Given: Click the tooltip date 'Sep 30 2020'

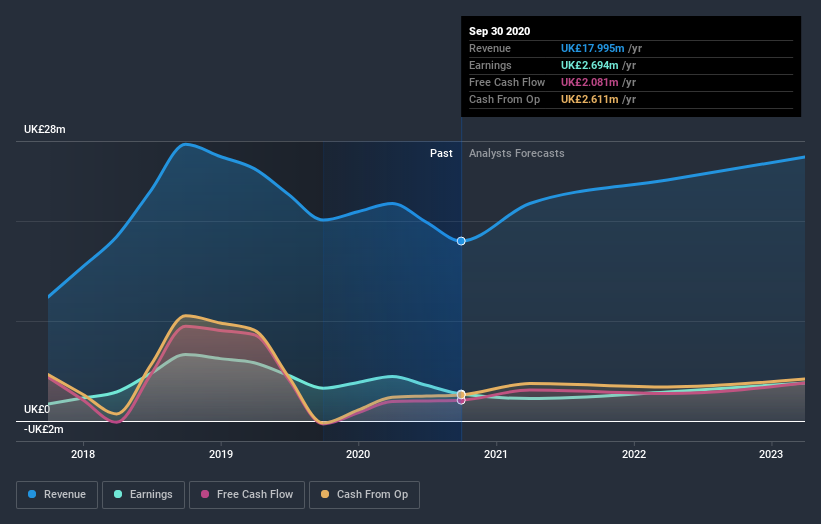Looking at the screenshot, I should coord(500,31).
